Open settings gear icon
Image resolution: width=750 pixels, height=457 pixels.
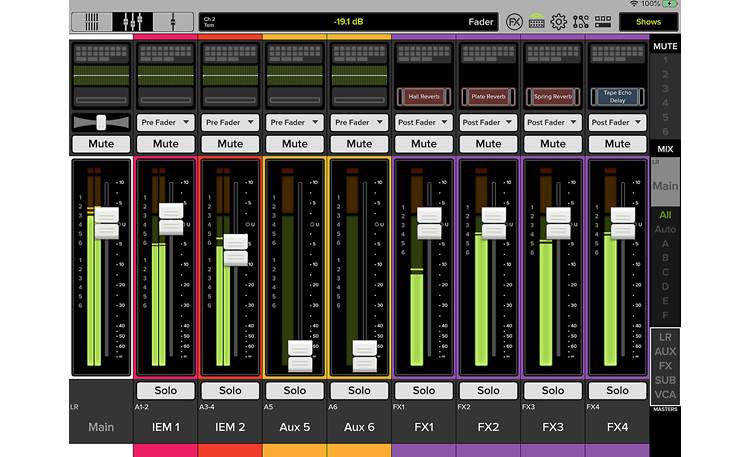coord(558,22)
